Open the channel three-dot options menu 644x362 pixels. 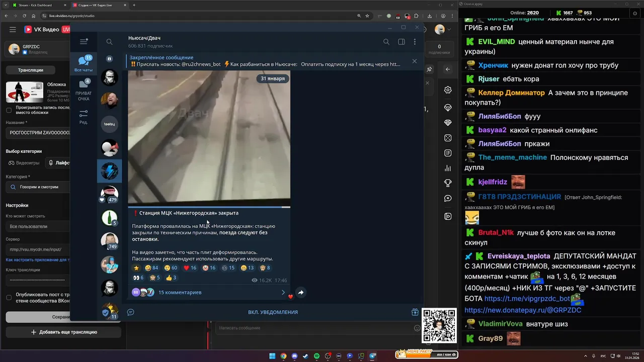(x=415, y=42)
